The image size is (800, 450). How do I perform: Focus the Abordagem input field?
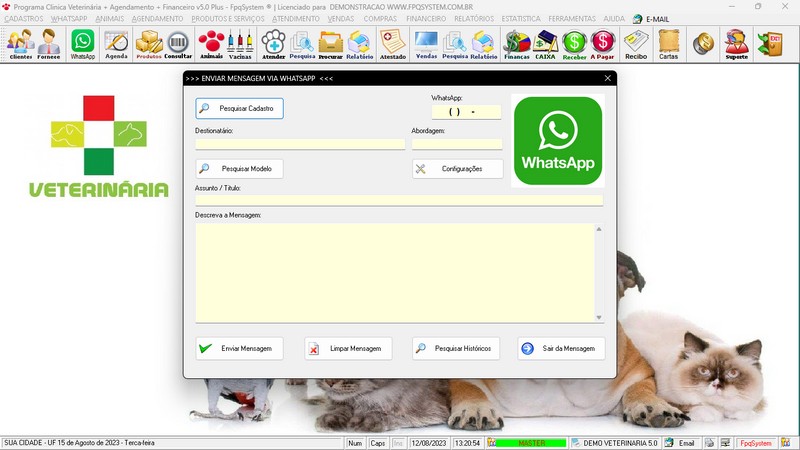pyautogui.click(x=457, y=144)
